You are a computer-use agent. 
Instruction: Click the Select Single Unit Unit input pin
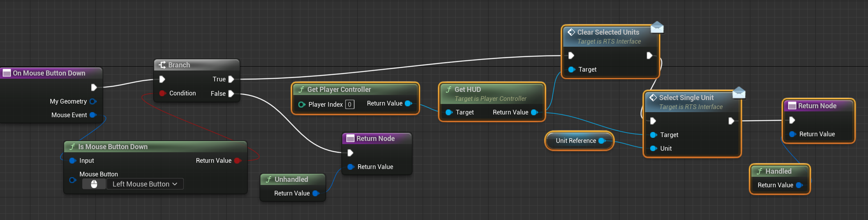pyautogui.click(x=653, y=148)
